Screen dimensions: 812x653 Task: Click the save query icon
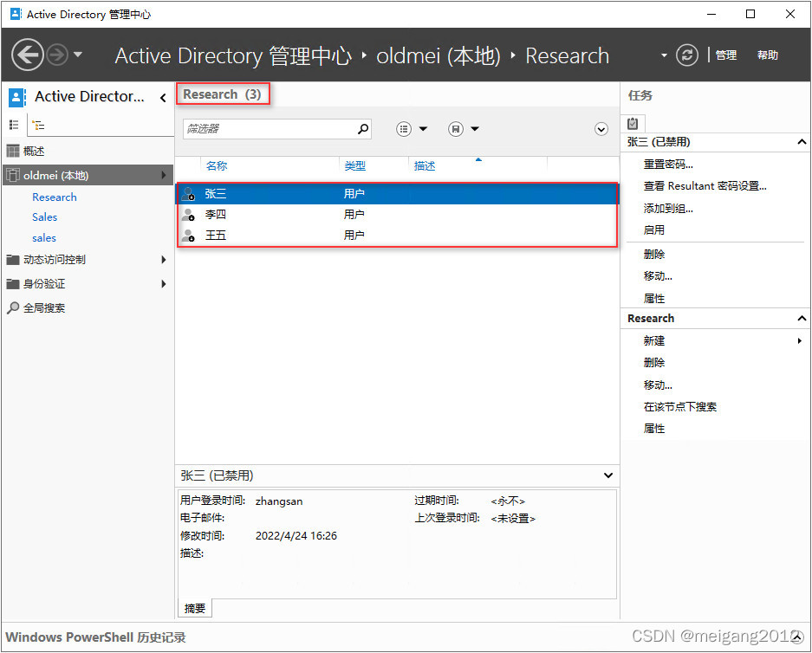(x=456, y=129)
